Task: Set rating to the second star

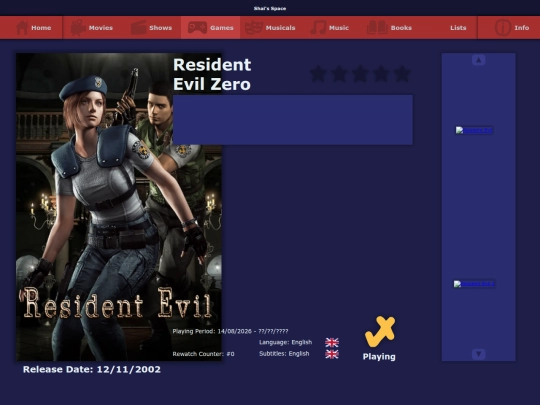Action: [339, 74]
